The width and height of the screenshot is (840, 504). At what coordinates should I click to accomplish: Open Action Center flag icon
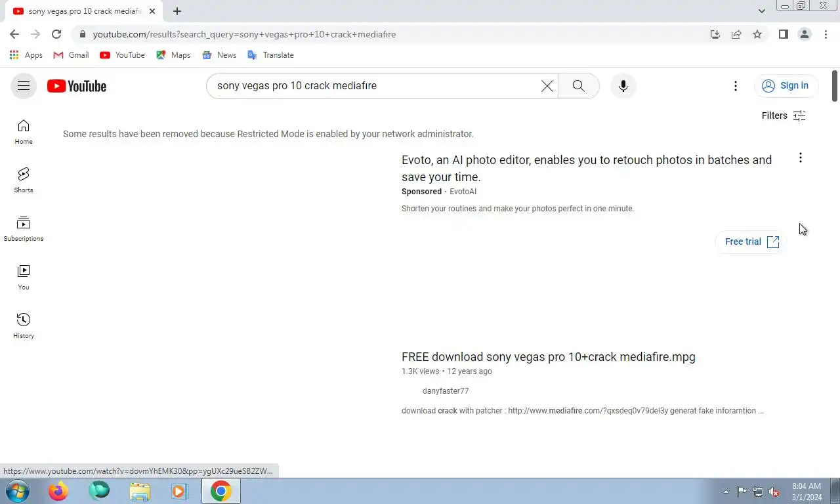[x=742, y=492]
